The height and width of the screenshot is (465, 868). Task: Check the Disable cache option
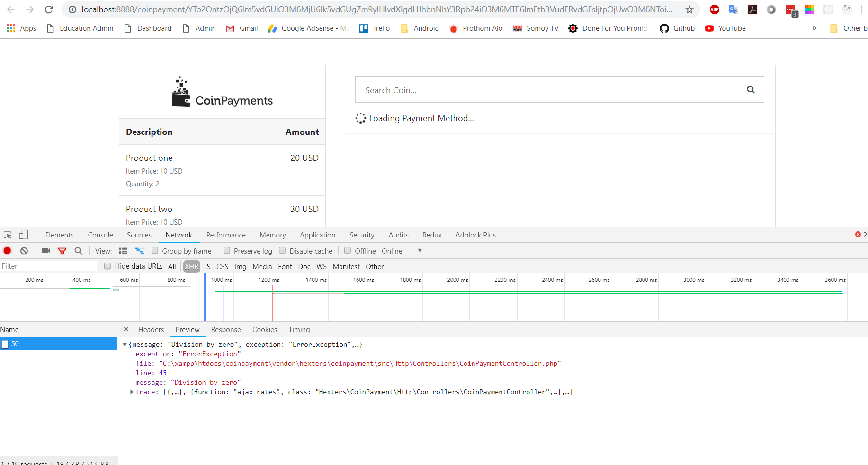point(283,251)
